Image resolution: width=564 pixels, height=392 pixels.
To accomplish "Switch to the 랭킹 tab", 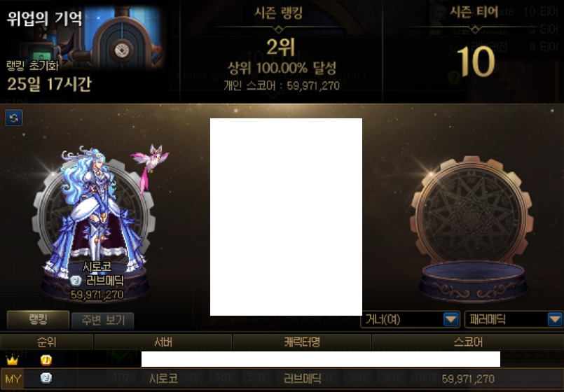I will 38,320.
